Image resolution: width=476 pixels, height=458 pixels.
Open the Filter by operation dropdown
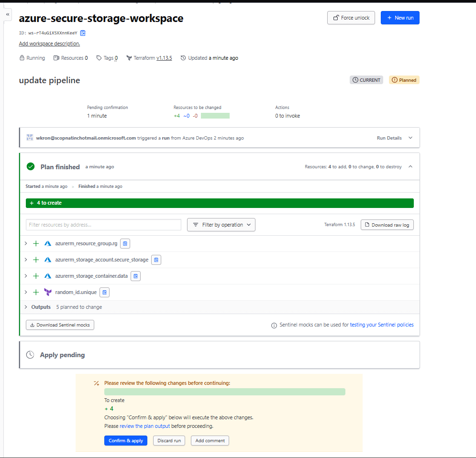221,225
